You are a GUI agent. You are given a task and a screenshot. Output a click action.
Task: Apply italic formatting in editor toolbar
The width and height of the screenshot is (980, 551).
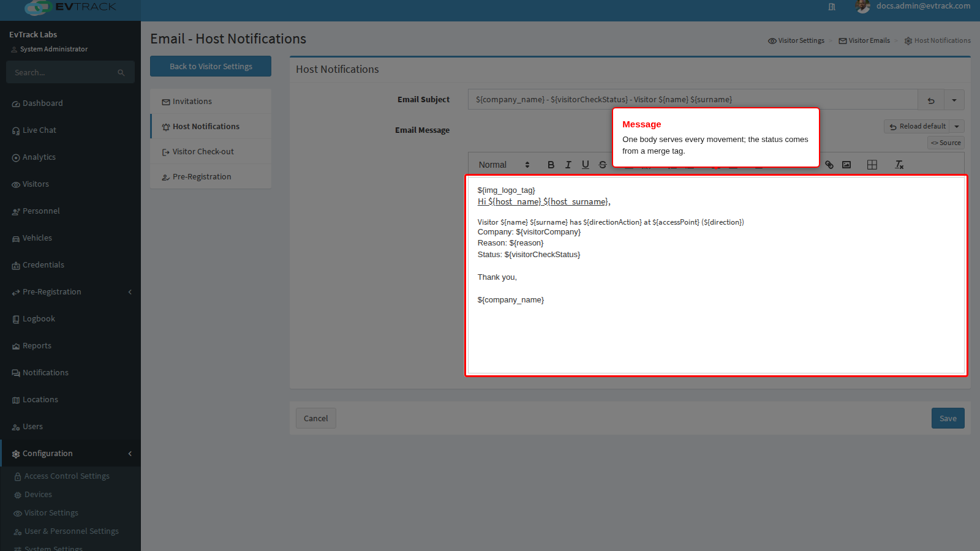click(568, 165)
